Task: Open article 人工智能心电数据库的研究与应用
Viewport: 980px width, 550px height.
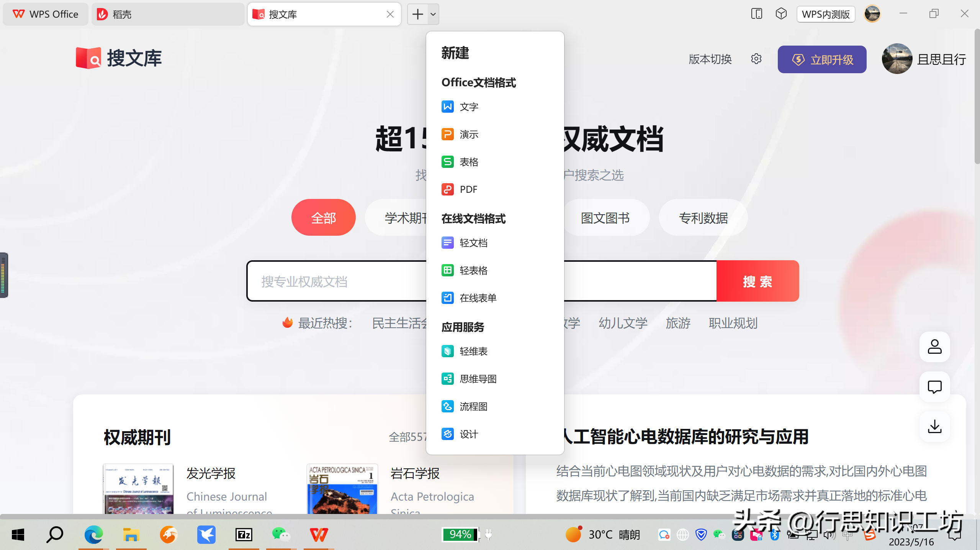Action: 686,437
